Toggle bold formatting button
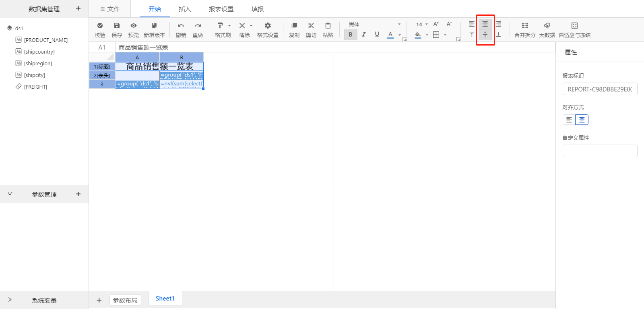Image resolution: width=644 pixels, height=309 pixels. 351,35
